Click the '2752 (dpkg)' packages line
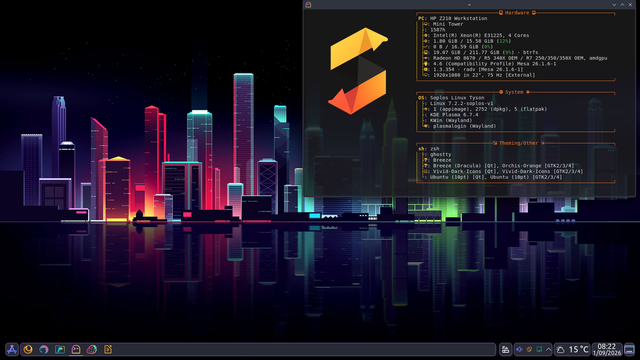Viewport: 640px width, 360px height. tap(490, 109)
